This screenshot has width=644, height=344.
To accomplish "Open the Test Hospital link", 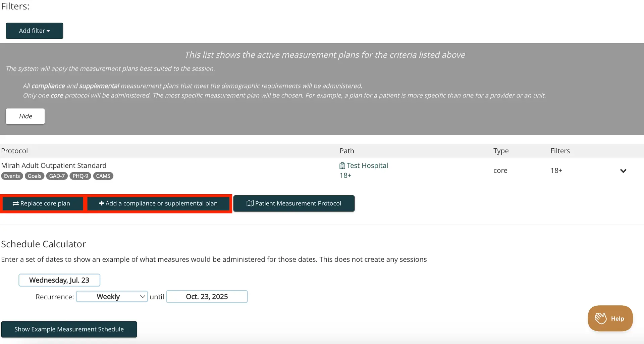I will pyautogui.click(x=367, y=165).
